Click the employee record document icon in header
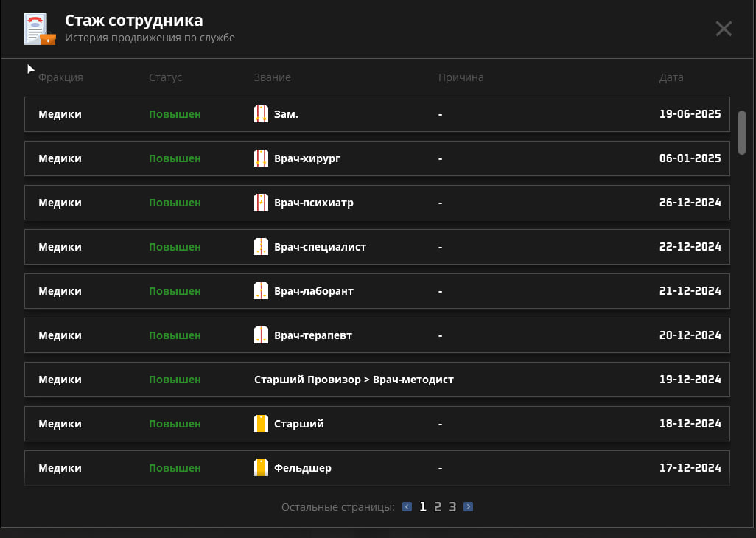The image size is (756, 538). pos(40,29)
